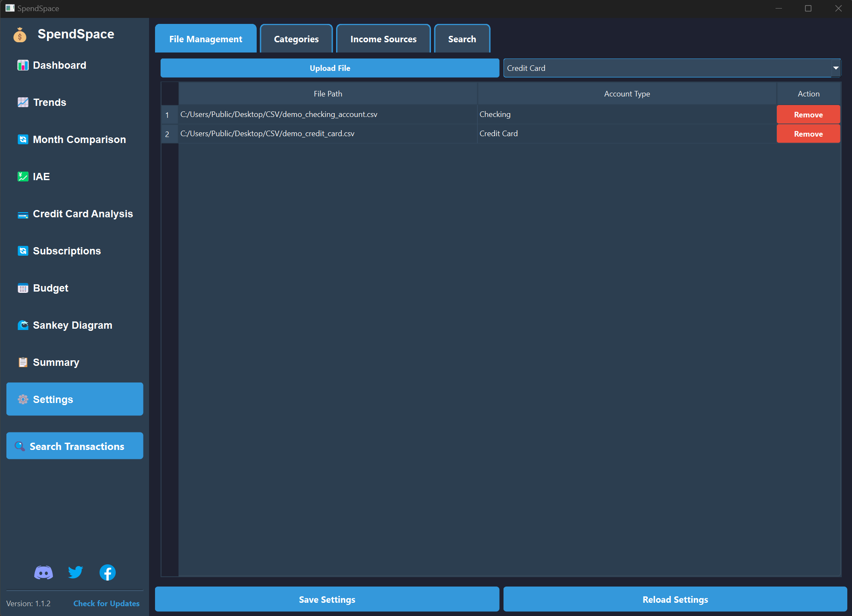Click the Month Comparison sidebar icon
This screenshot has width=852, height=616.
point(23,140)
